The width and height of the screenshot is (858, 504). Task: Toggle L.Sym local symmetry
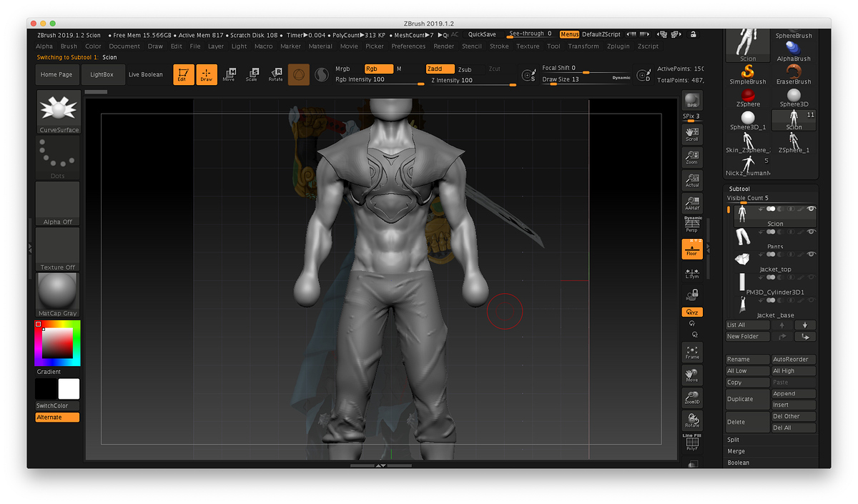pos(692,272)
